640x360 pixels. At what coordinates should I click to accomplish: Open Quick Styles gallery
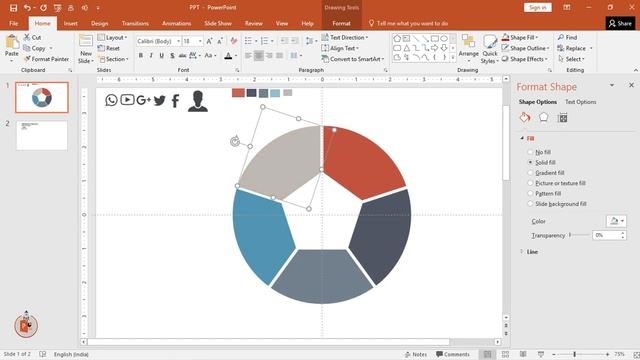click(x=490, y=49)
